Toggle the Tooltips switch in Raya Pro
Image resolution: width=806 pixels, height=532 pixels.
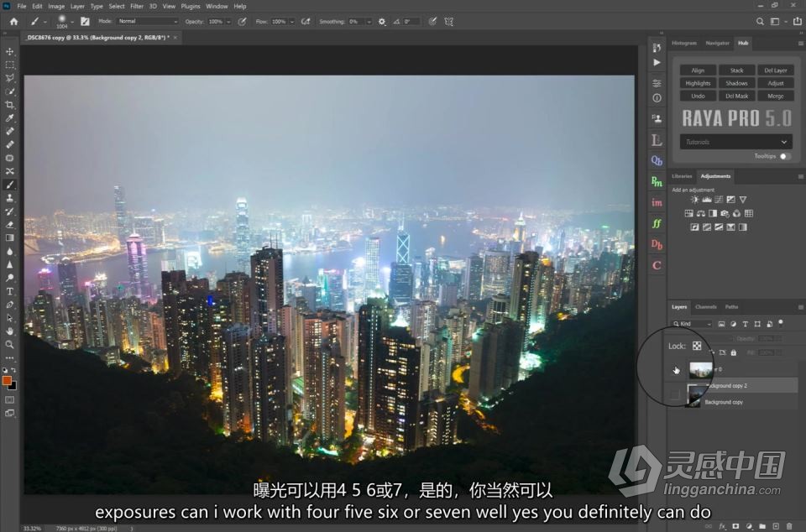point(785,156)
